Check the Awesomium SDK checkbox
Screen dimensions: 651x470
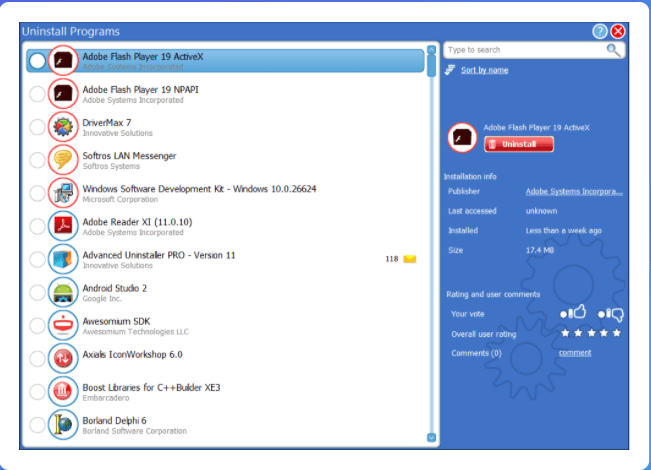click(37, 326)
